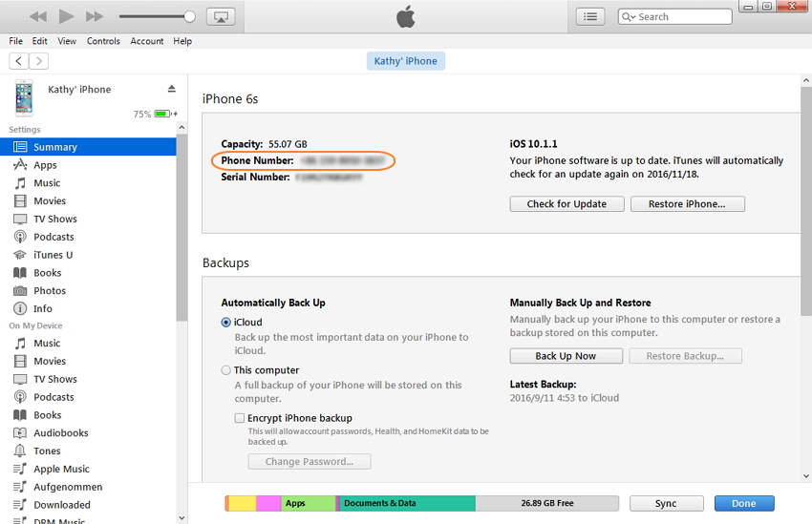Click the Kathy' iPhone tab
The image size is (812, 524).
[x=406, y=61]
